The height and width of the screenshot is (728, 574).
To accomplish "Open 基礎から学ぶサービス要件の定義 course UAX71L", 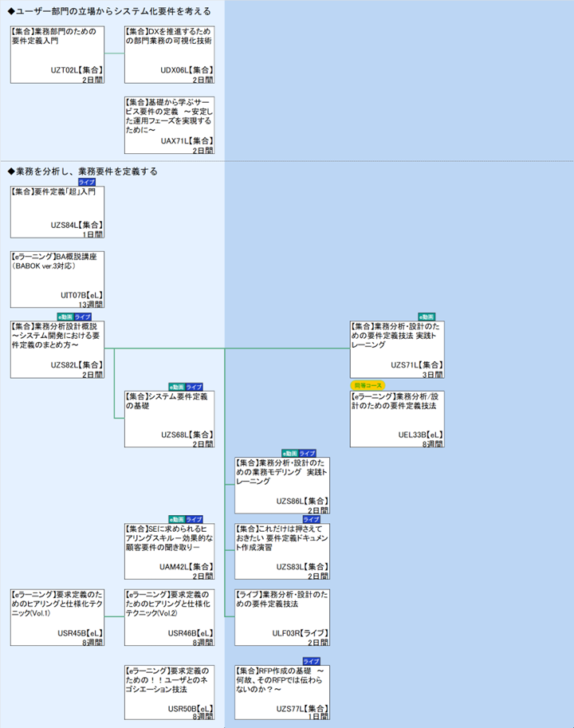I will (x=169, y=125).
